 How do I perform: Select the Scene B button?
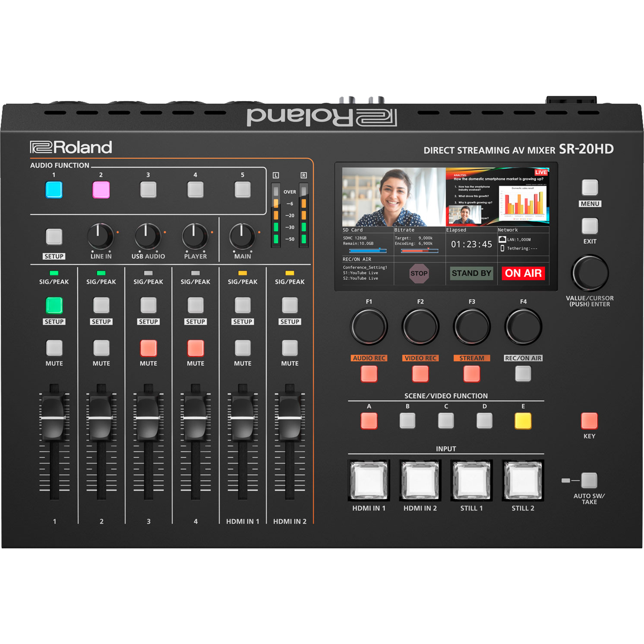pos(407,421)
